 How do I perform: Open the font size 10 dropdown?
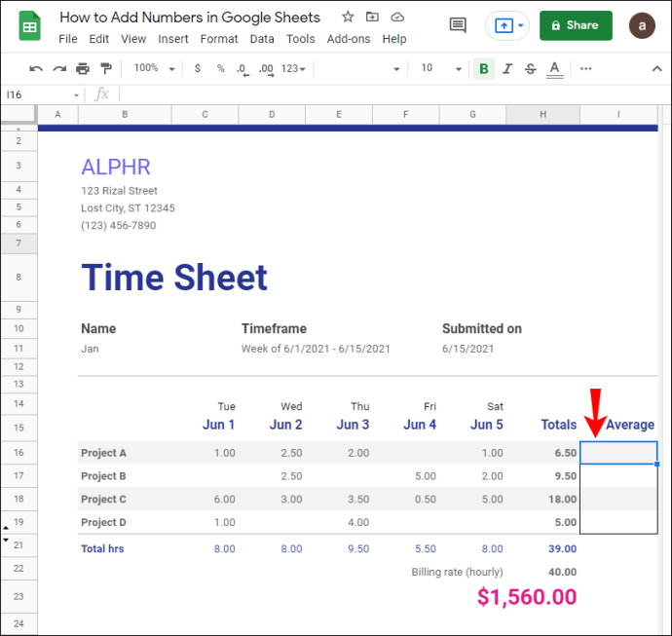tap(440, 68)
